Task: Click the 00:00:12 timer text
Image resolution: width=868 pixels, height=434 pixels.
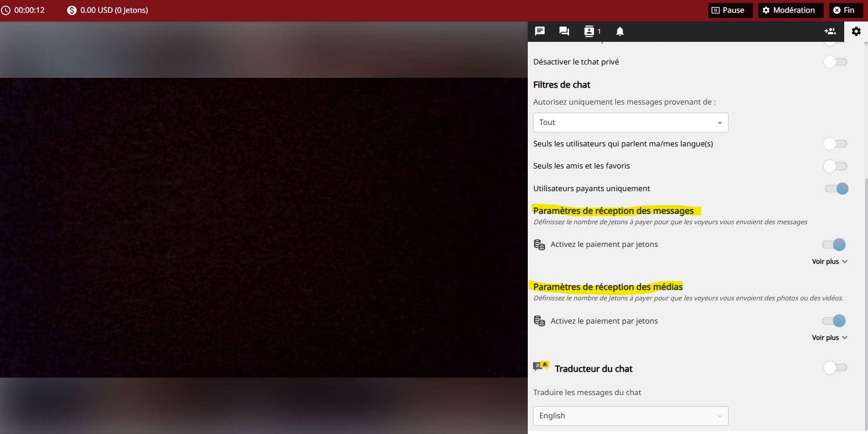Action: click(x=30, y=10)
